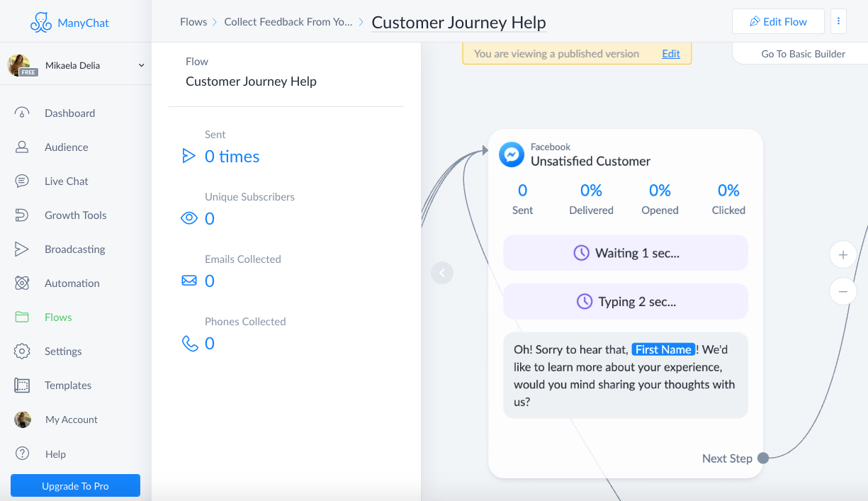Click the Growth Tools magnet icon
This screenshot has height=501, width=868.
click(x=22, y=215)
